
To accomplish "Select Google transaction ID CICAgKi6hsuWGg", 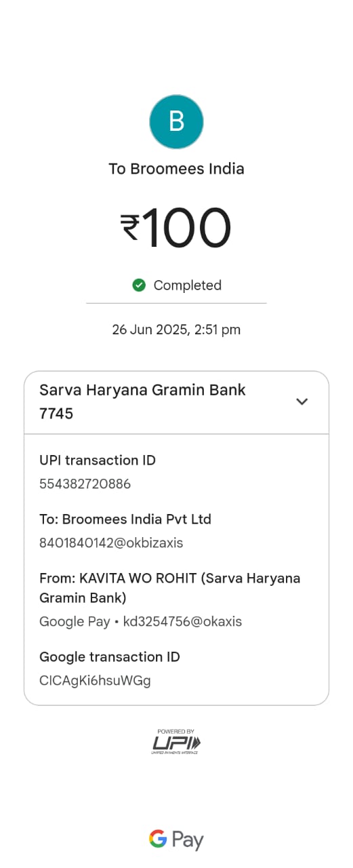I will pyautogui.click(x=95, y=680).
